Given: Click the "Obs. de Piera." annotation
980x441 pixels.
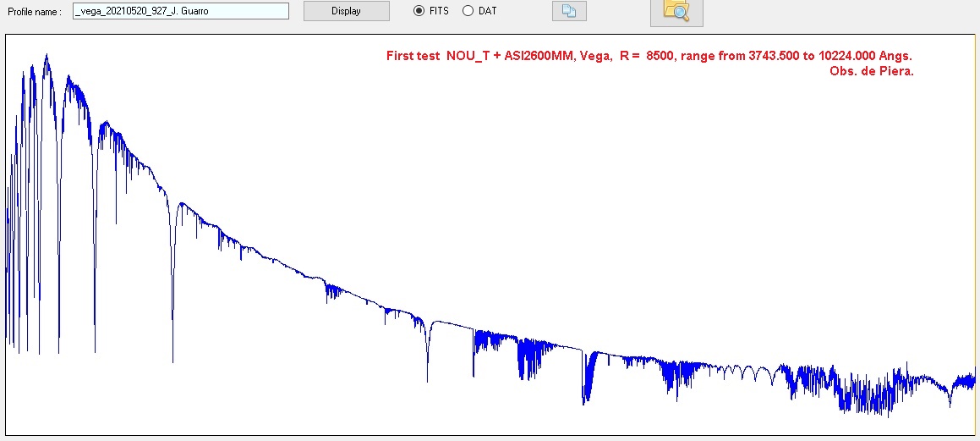Looking at the screenshot, I should [x=872, y=71].
